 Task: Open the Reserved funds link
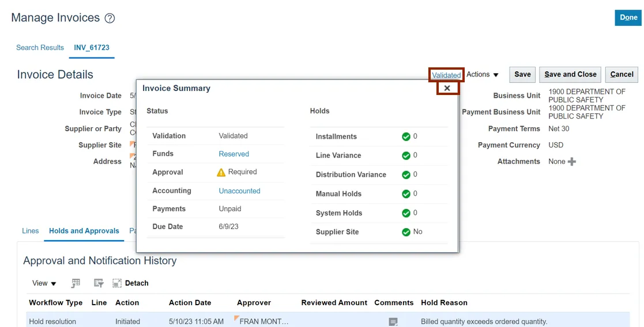[234, 154]
